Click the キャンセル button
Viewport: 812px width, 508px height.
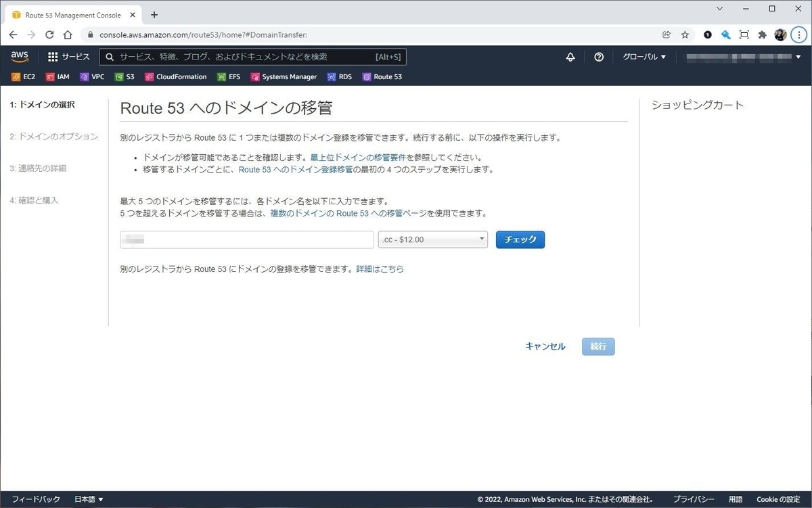(545, 346)
